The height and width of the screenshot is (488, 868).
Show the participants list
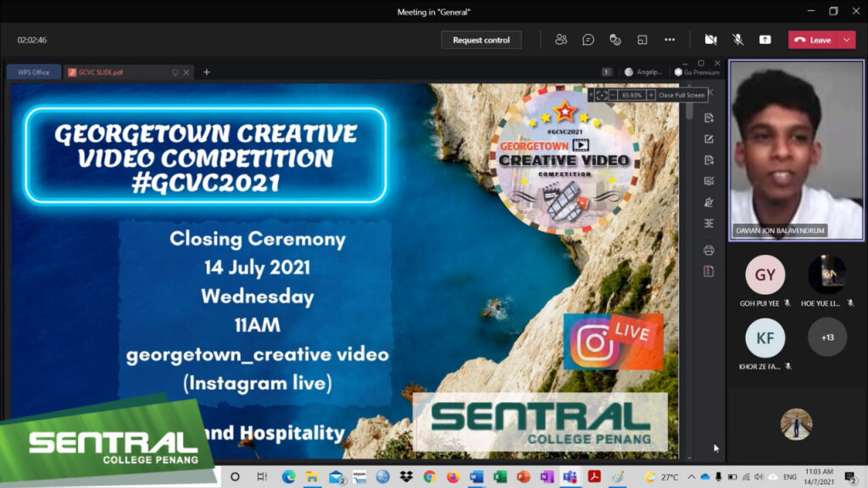560,39
